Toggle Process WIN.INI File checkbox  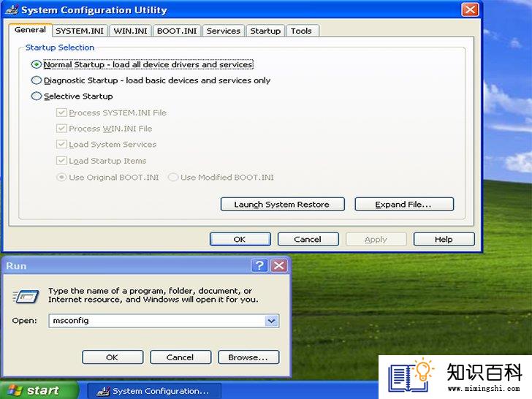[x=61, y=129]
